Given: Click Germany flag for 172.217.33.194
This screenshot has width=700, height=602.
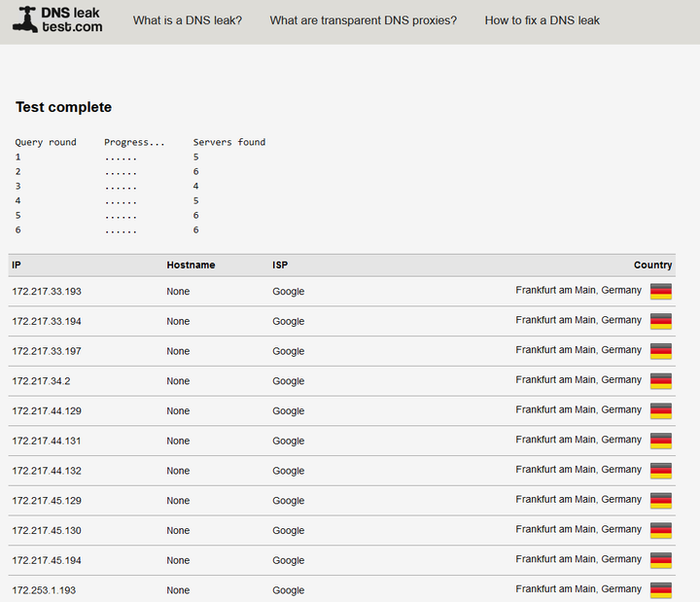Looking at the screenshot, I should pyautogui.click(x=661, y=321).
